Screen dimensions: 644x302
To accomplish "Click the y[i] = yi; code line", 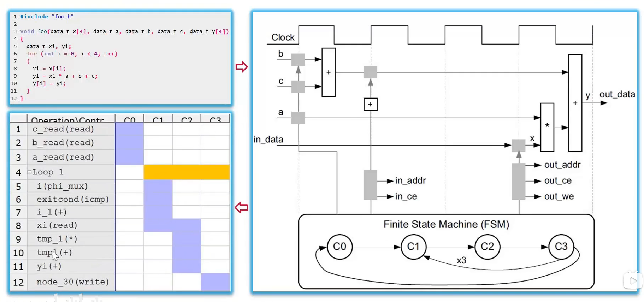I will tap(49, 83).
